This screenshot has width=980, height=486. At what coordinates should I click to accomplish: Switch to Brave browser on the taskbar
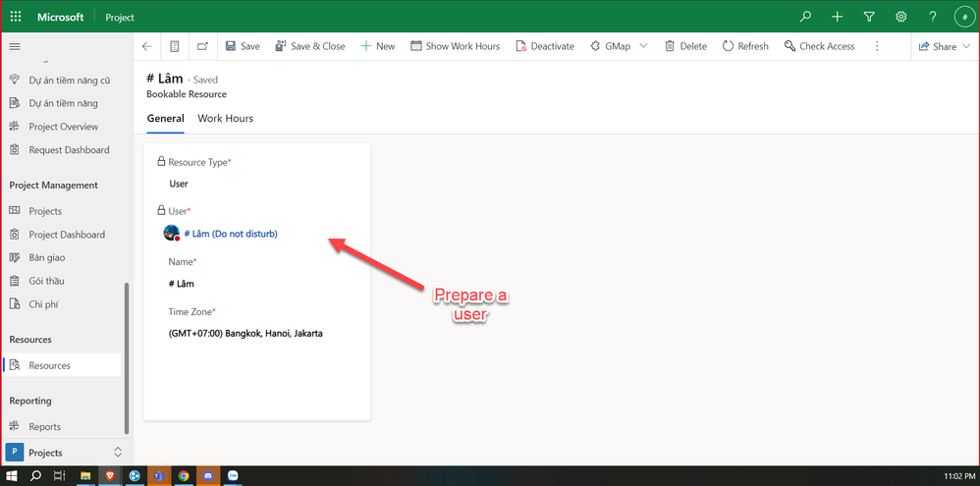point(110,476)
